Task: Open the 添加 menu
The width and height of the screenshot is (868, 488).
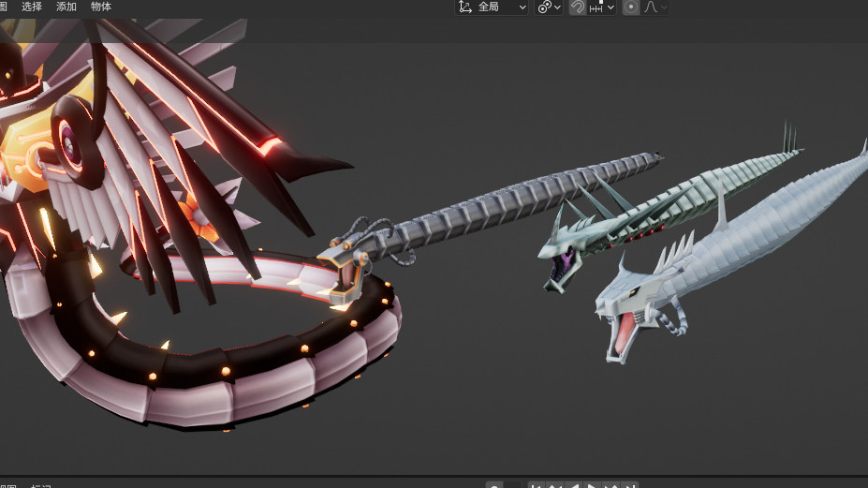Action: tap(66, 7)
